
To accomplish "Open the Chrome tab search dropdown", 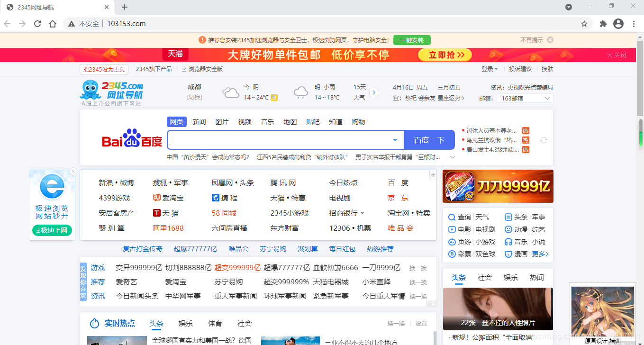I will pyautogui.click(x=569, y=7).
